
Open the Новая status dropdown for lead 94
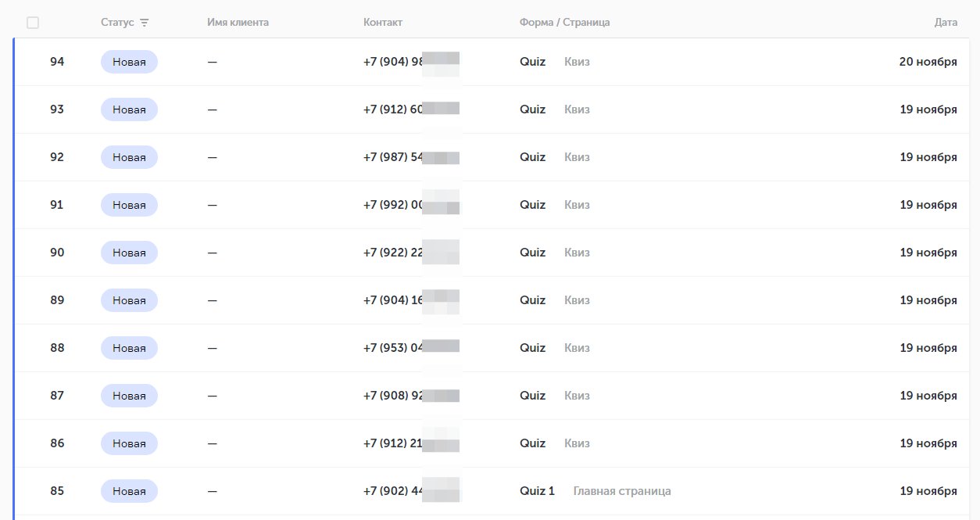coord(129,62)
